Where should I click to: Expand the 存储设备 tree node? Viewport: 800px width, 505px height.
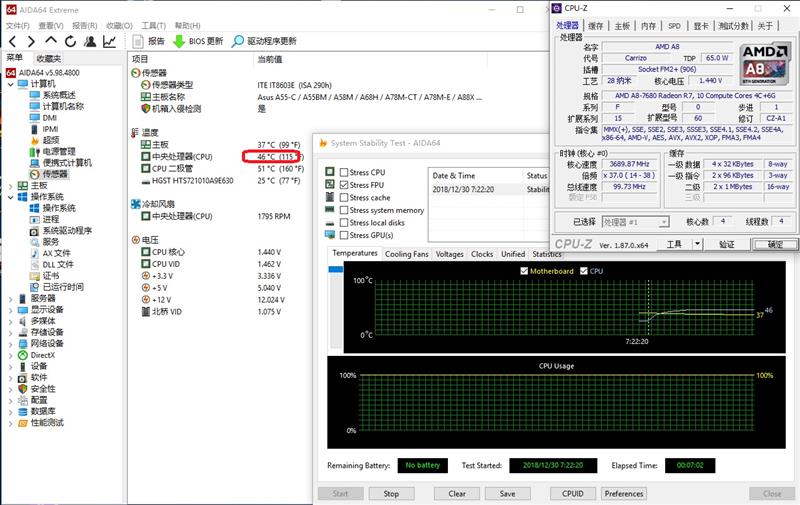coord(10,332)
